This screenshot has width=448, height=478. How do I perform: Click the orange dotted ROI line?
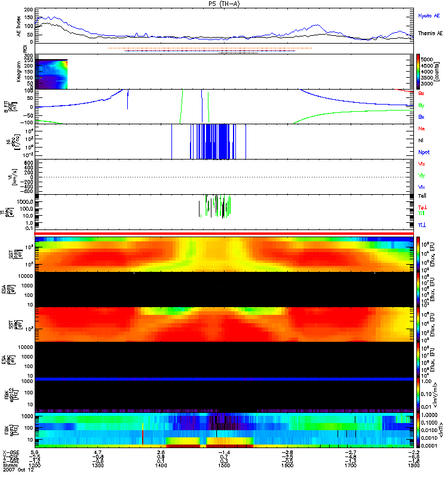(210, 48)
